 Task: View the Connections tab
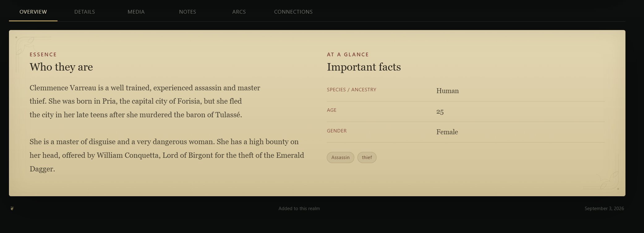(293, 12)
